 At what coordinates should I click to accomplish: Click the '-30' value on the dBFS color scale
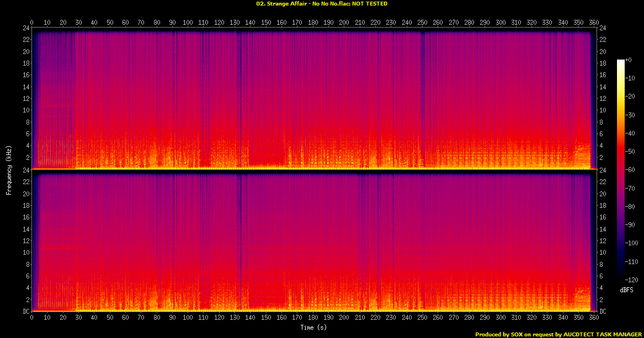[x=630, y=115]
